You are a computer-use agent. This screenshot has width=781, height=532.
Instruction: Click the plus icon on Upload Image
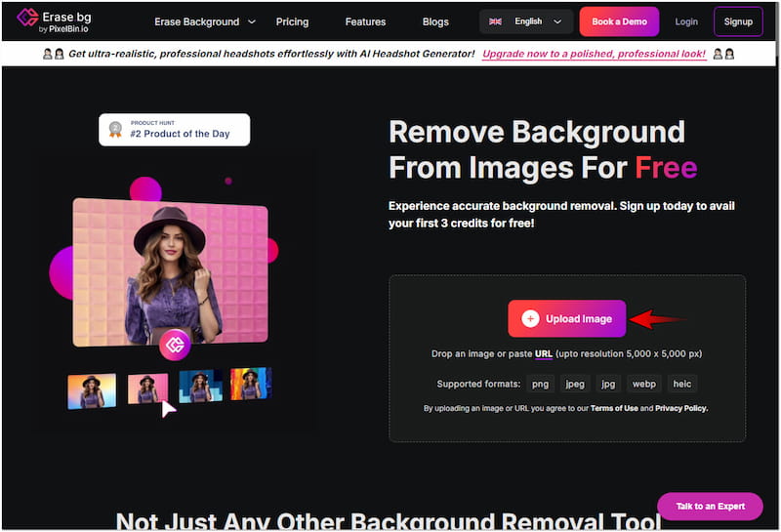(x=530, y=318)
